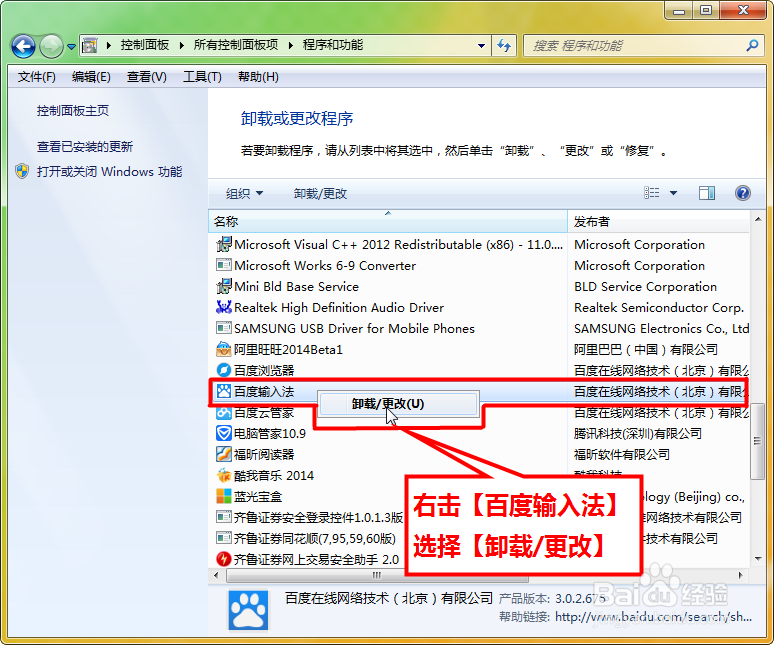Viewport: 774px width, 645px height.
Task: Click the control panel address bar icon
Action: 89,45
